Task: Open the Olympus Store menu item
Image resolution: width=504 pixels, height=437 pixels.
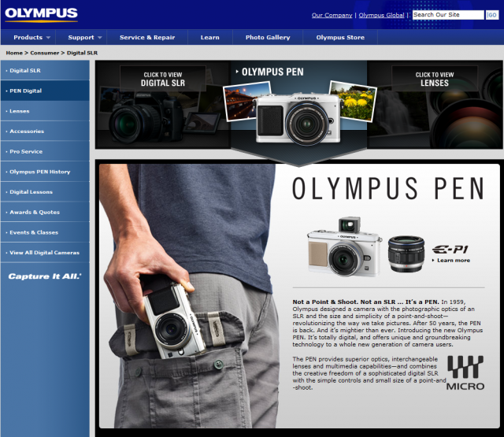Action: point(340,37)
